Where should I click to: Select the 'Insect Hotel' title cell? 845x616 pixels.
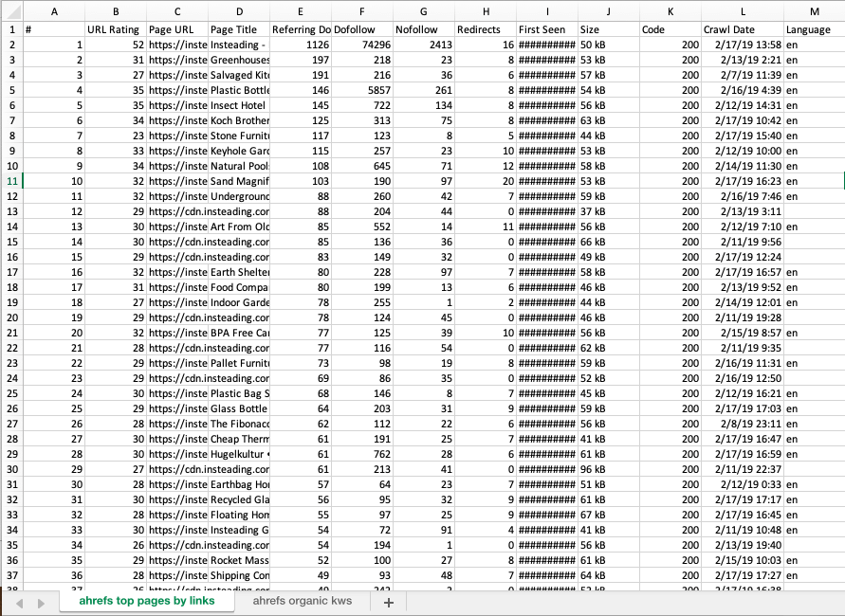pos(239,105)
